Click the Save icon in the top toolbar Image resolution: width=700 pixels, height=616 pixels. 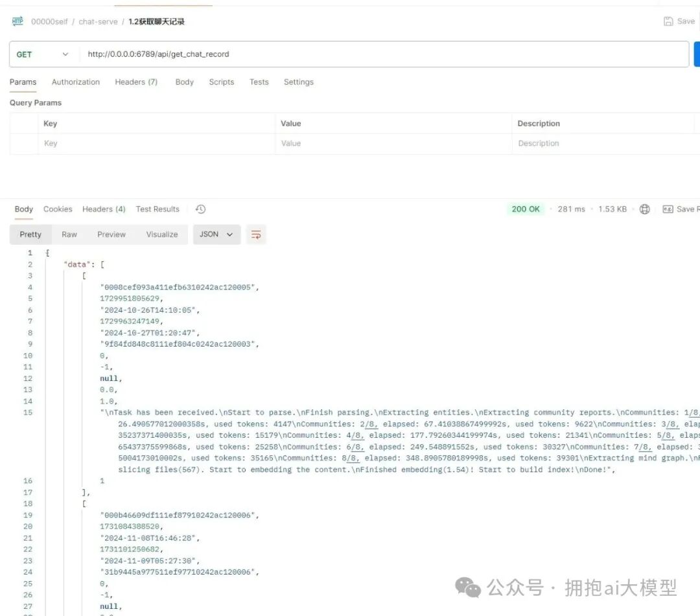tap(667, 21)
